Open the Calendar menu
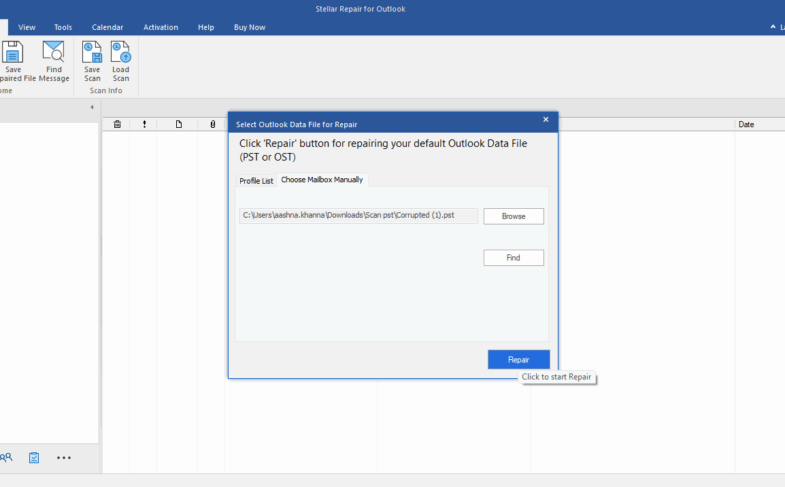The width and height of the screenshot is (785, 487). (107, 27)
